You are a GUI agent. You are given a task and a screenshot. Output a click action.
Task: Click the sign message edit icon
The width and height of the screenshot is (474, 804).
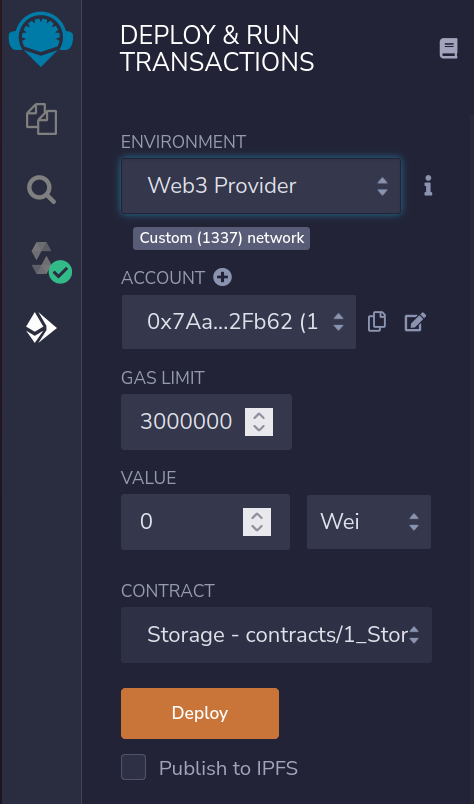click(415, 322)
